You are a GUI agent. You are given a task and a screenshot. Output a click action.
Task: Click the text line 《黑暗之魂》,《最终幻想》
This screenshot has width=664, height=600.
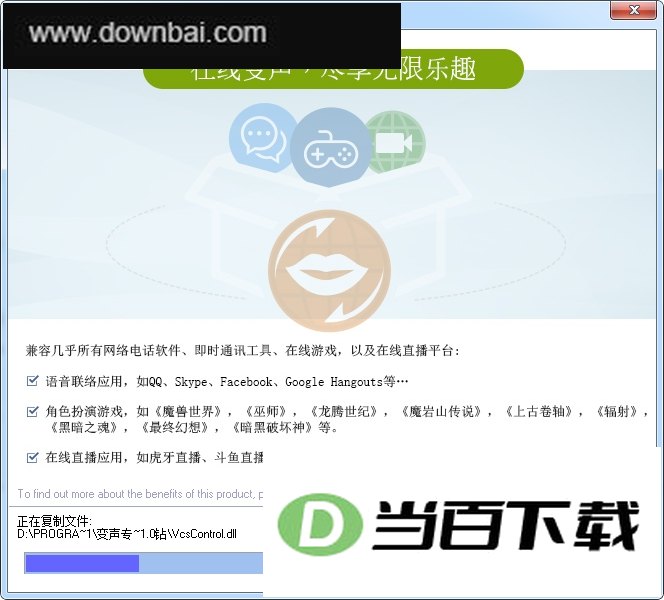tap(194, 428)
